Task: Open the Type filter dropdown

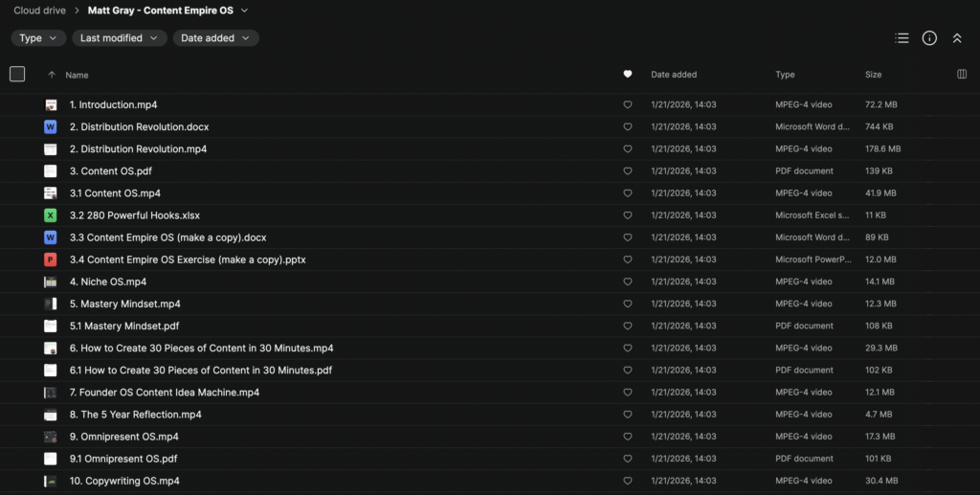Action: coord(39,38)
